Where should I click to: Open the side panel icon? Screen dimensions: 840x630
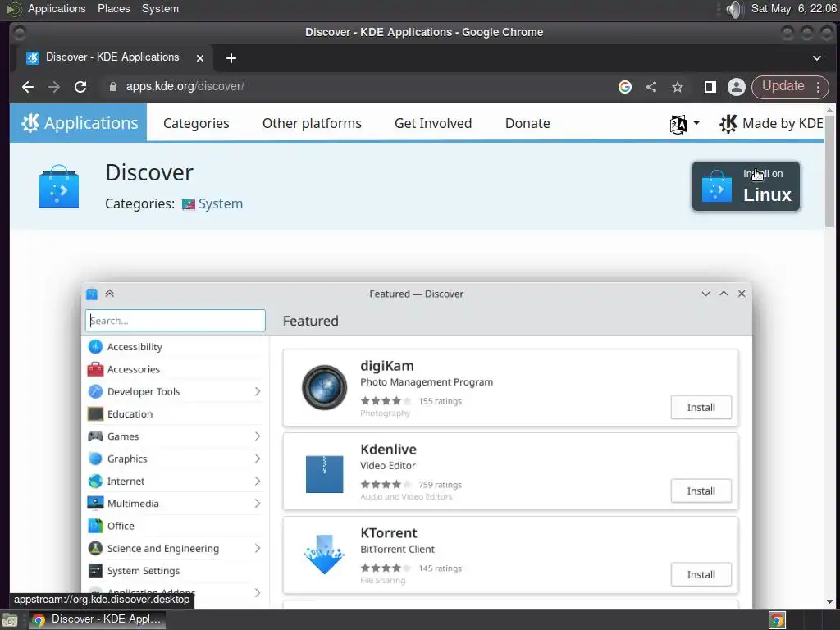[x=710, y=87]
